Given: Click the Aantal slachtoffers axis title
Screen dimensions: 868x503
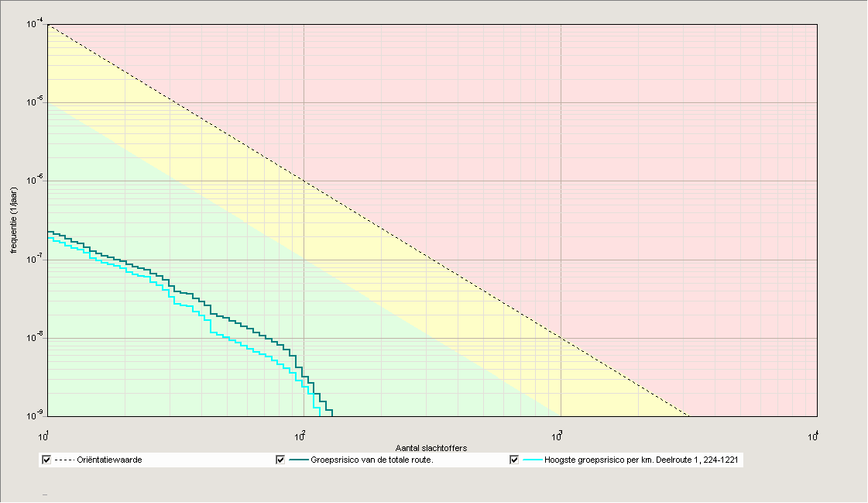Looking at the screenshot, I should [431, 446].
